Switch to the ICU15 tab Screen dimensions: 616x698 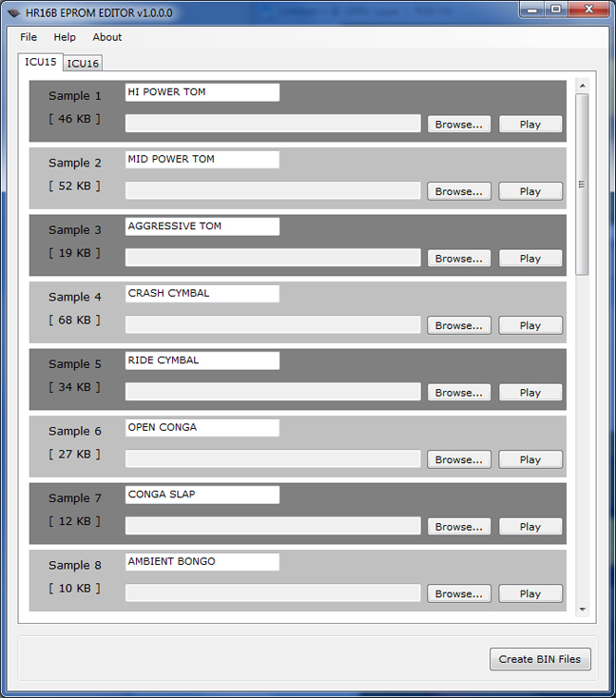click(x=41, y=62)
